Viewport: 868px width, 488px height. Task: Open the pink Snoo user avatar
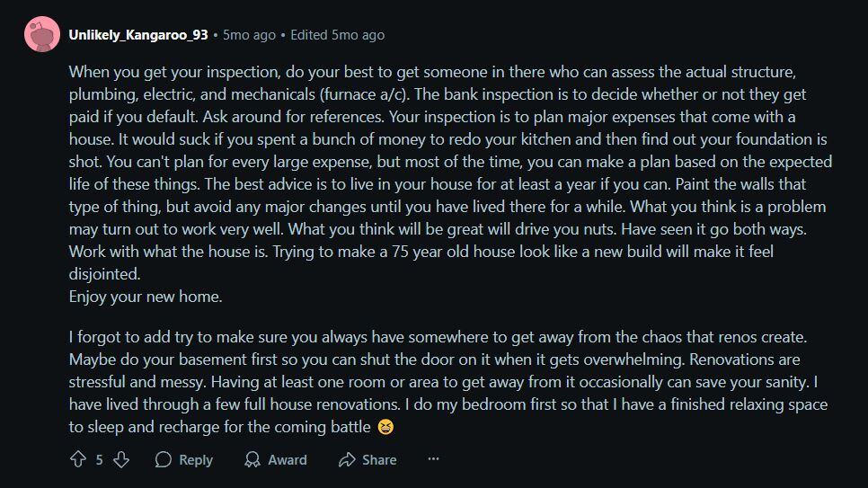(42, 34)
